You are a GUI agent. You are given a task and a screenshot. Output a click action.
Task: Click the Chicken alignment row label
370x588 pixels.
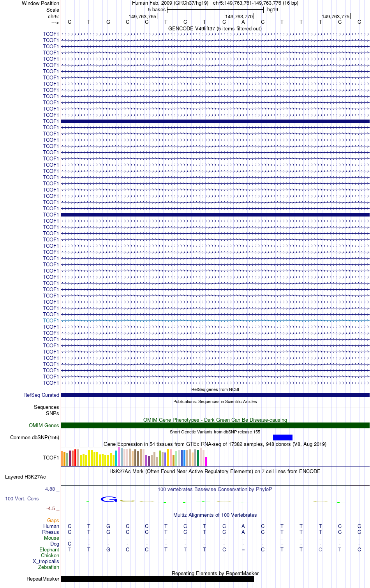point(50,555)
